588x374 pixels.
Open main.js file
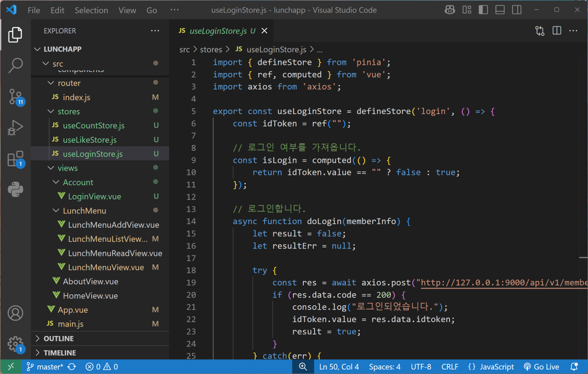100,324
